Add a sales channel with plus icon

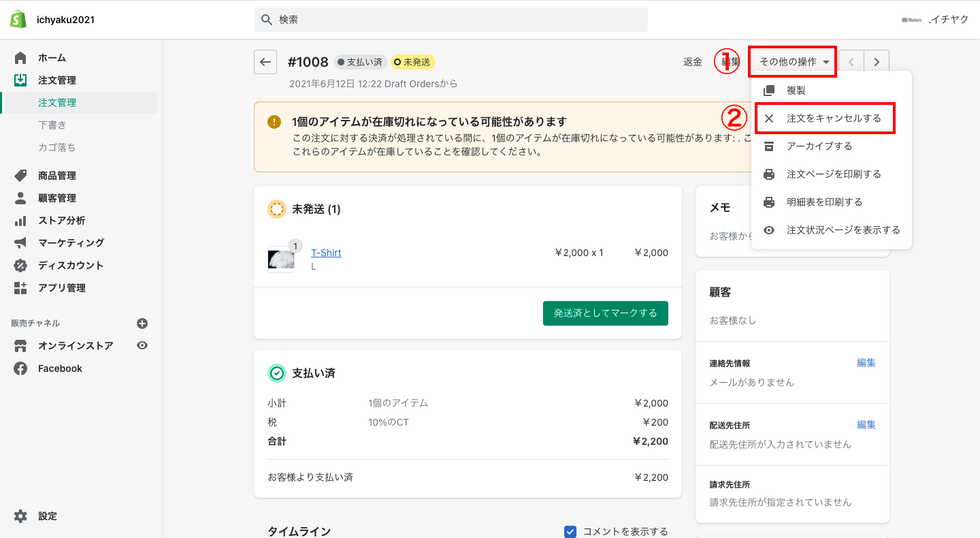click(x=142, y=323)
